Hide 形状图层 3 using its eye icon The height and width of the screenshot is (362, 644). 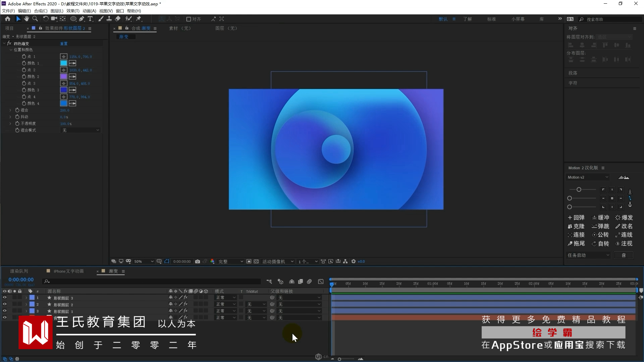(x=5, y=297)
